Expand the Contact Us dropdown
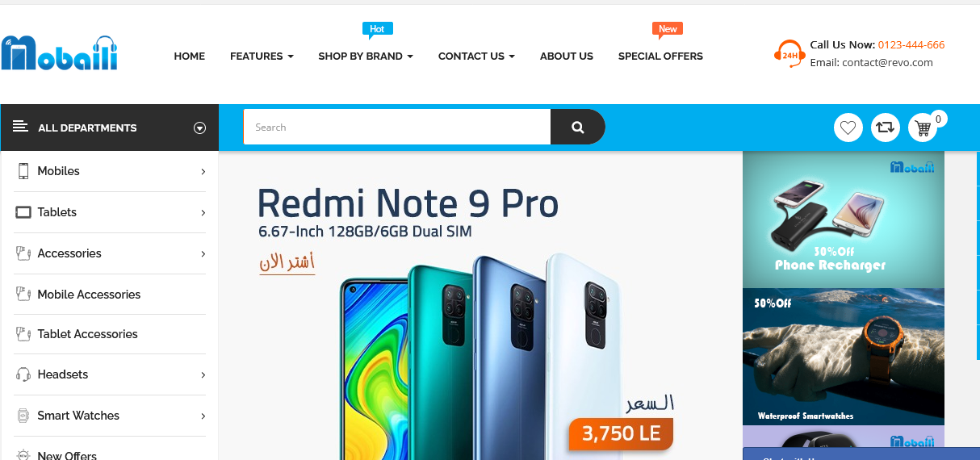 (476, 56)
